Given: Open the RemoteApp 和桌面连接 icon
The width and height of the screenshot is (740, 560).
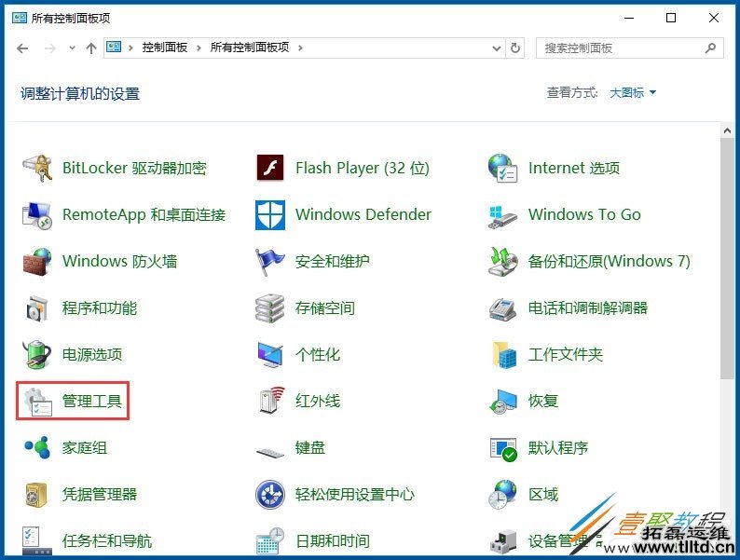Looking at the screenshot, I should click(x=36, y=215).
